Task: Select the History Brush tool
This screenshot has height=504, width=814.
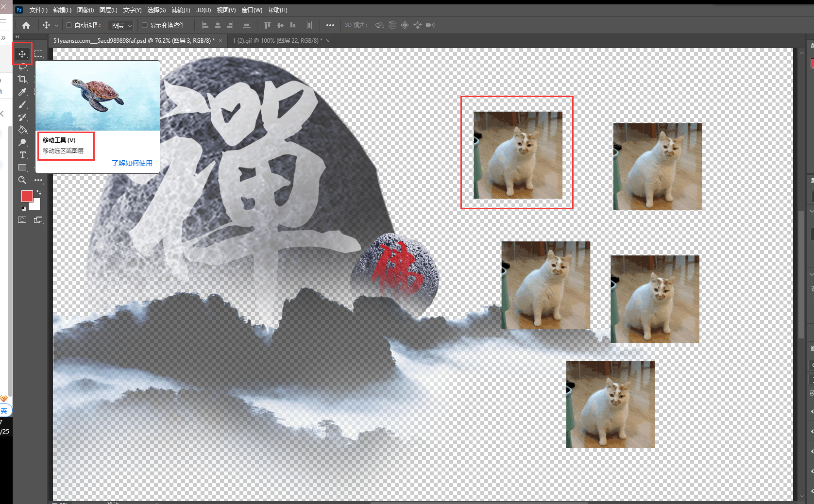Action: point(22,117)
